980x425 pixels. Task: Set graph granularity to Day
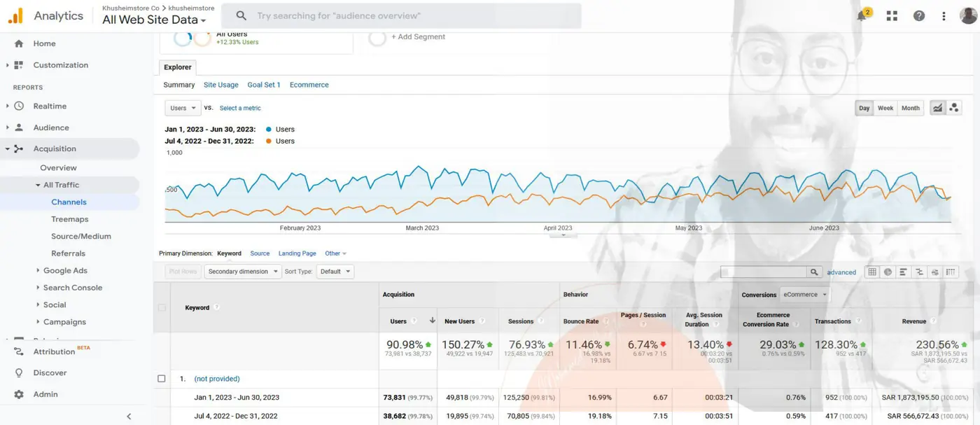864,108
